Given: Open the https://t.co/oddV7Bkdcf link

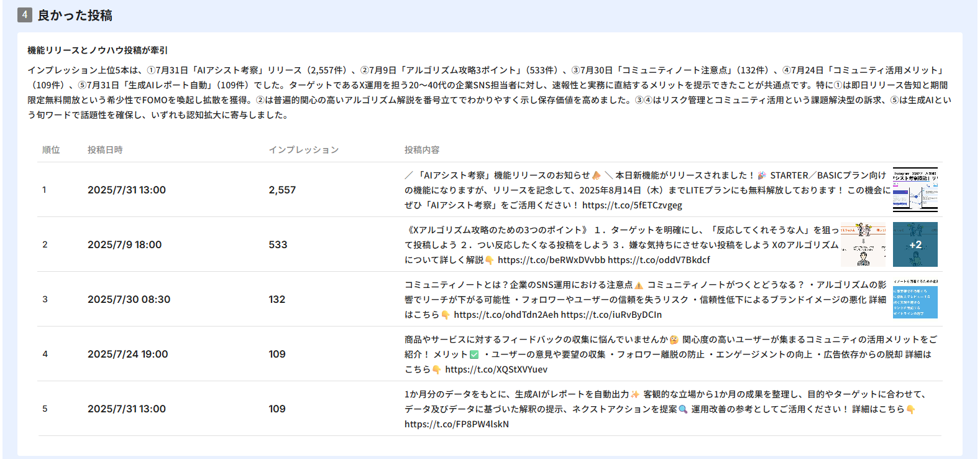Looking at the screenshot, I should pos(659,260).
